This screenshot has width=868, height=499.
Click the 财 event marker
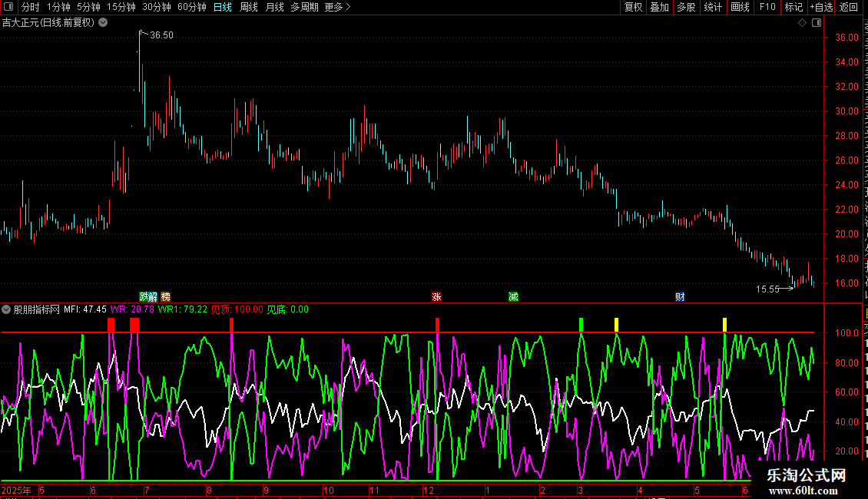(x=680, y=297)
